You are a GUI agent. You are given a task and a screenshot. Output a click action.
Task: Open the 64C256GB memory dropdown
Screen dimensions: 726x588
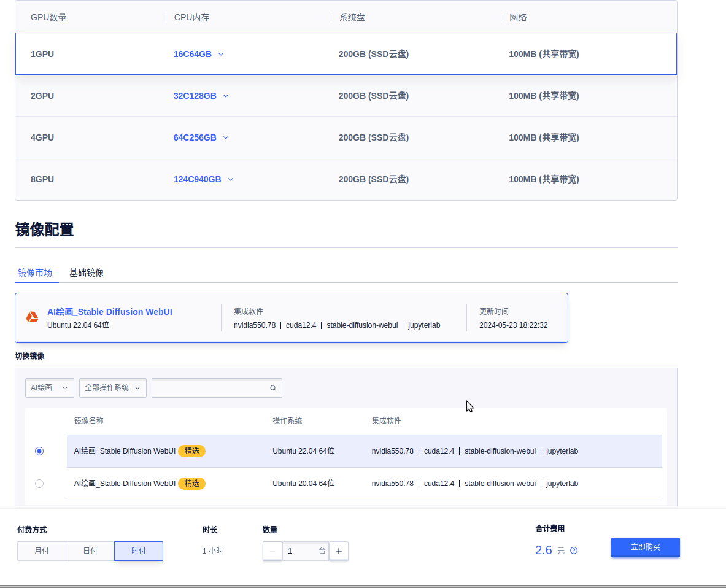click(x=201, y=137)
